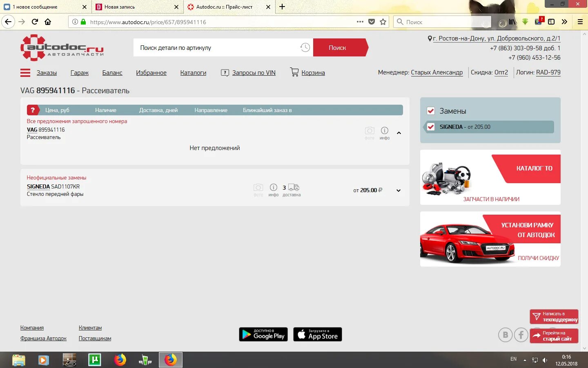Collapse the VAG 895941116 offers section
Image resolution: width=588 pixels, height=368 pixels.
tap(399, 133)
